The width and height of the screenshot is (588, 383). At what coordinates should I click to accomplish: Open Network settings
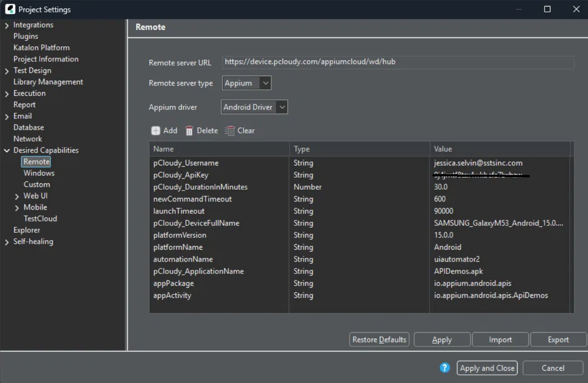[x=27, y=139]
